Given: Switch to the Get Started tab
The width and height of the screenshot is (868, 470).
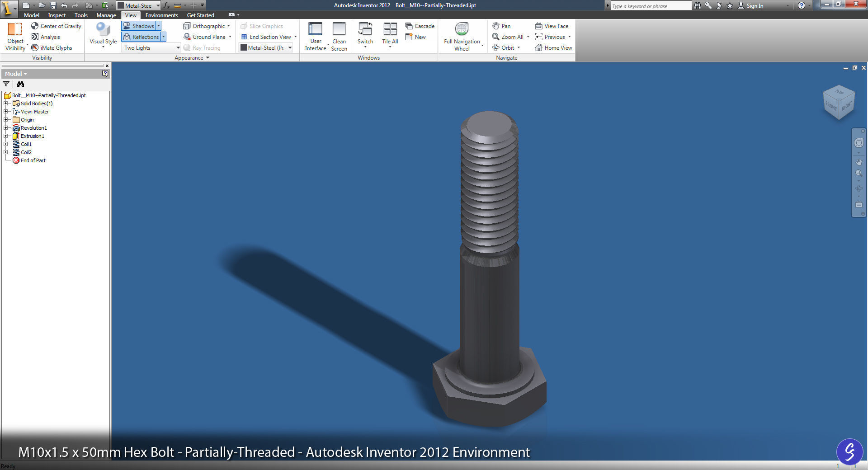Looking at the screenshot, I should [x=201, y=15].
